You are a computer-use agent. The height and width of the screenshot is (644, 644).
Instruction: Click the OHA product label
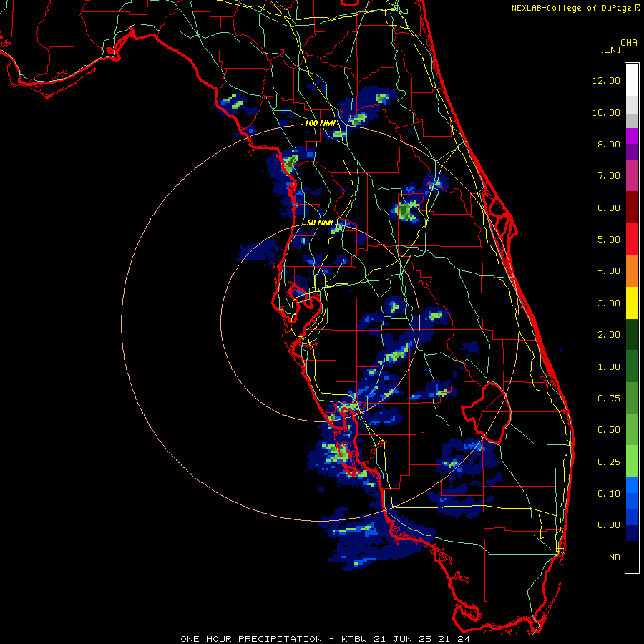[629, 43]
